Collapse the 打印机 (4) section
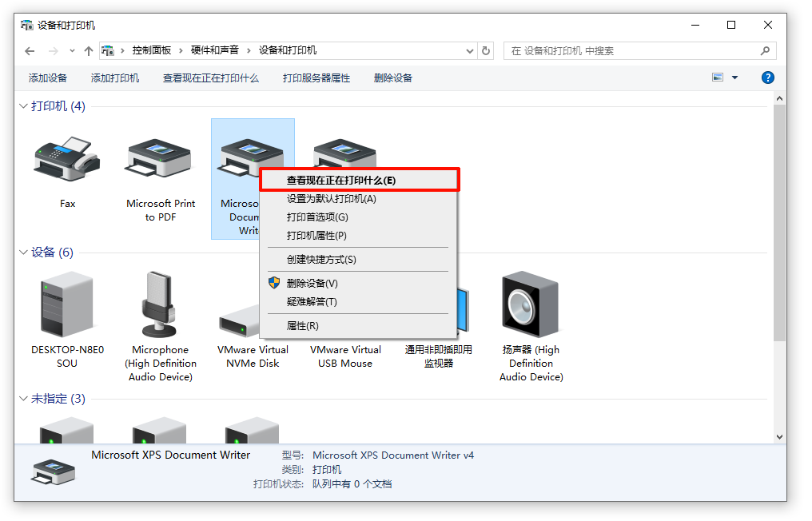This screenshot has width=812, height=521. [22, 105]
